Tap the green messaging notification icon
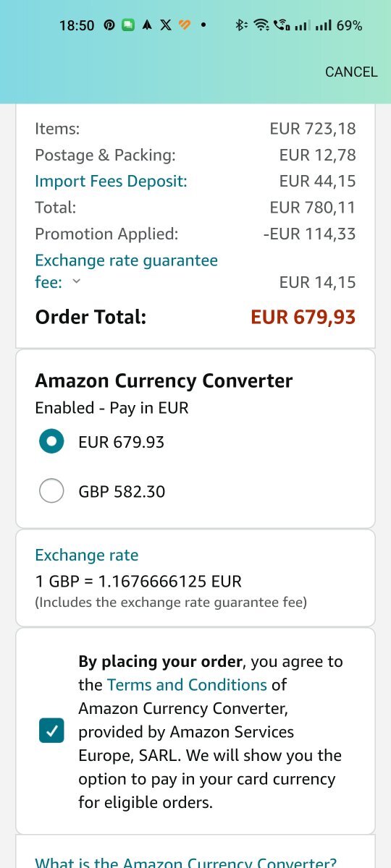This screenshot has height=868, width=391. point(128,25)
